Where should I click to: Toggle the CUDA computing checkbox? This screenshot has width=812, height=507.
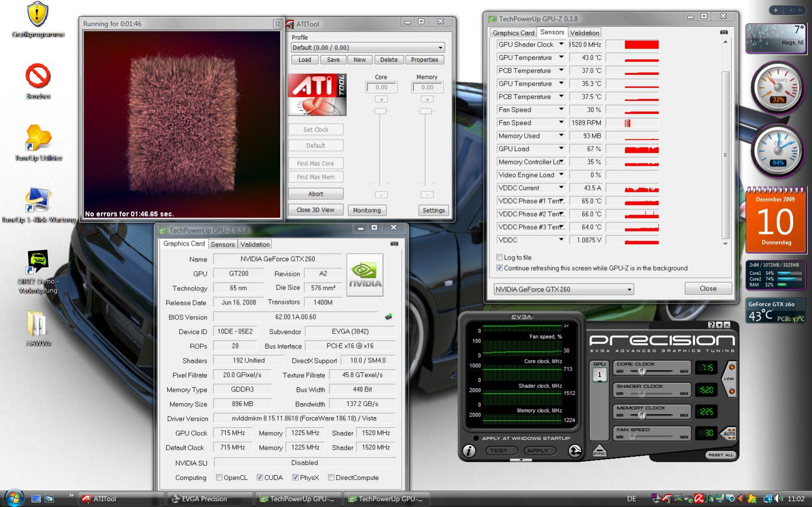pyautogui.click(x=260, y=478)
